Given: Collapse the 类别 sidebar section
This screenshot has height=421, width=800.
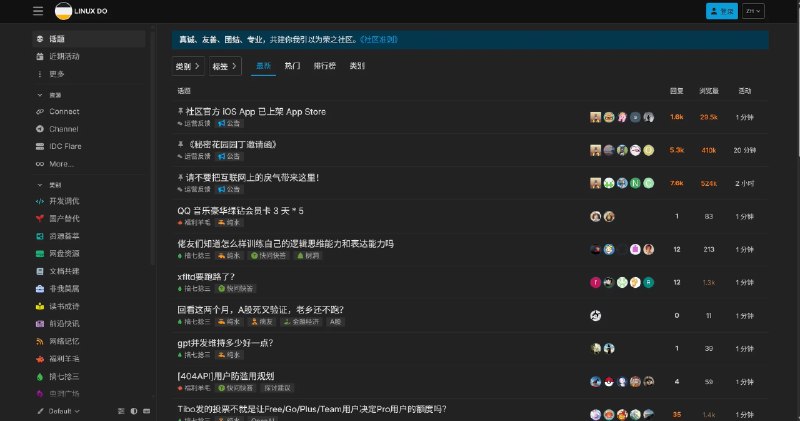Looking at the screenshot, I should (x=49, y=185).
